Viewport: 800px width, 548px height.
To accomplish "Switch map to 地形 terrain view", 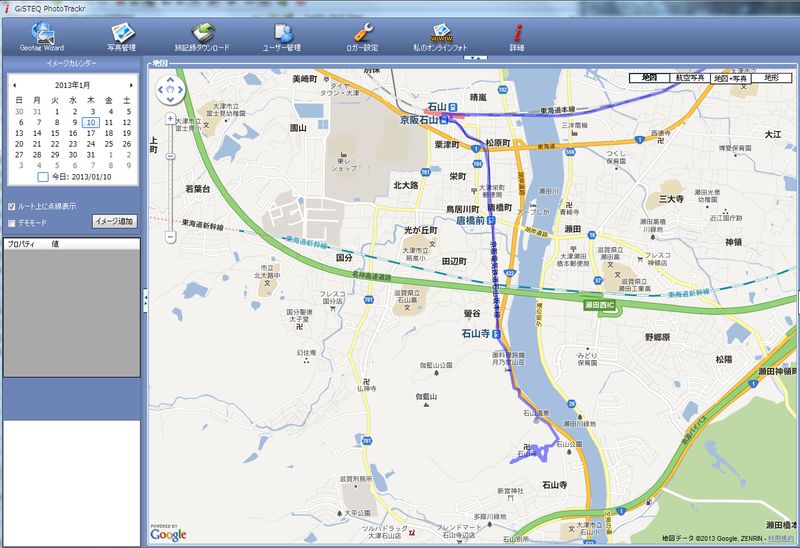I will 771,78.
